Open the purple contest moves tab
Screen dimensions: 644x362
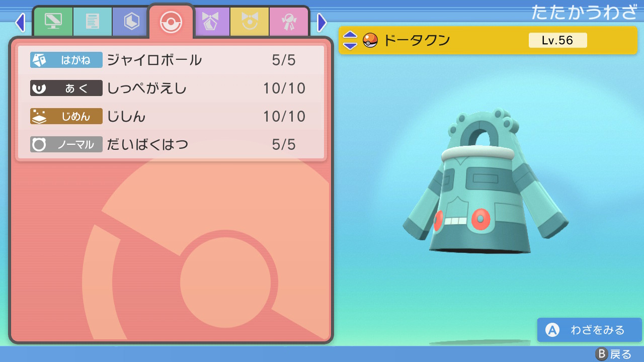pyautogui.click(x=211, y=22)
